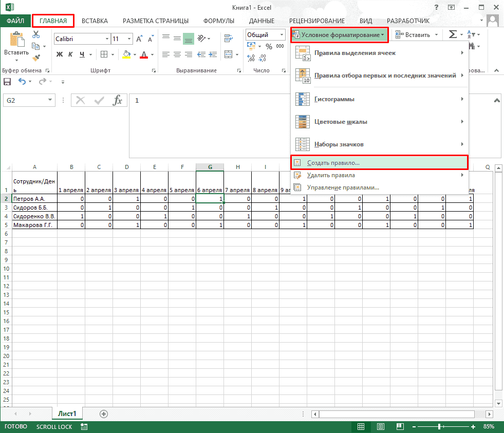Viewport: 504px width, 433px height.
Task: Choose Удалить правила menu item
Action: tap(380, 175)
